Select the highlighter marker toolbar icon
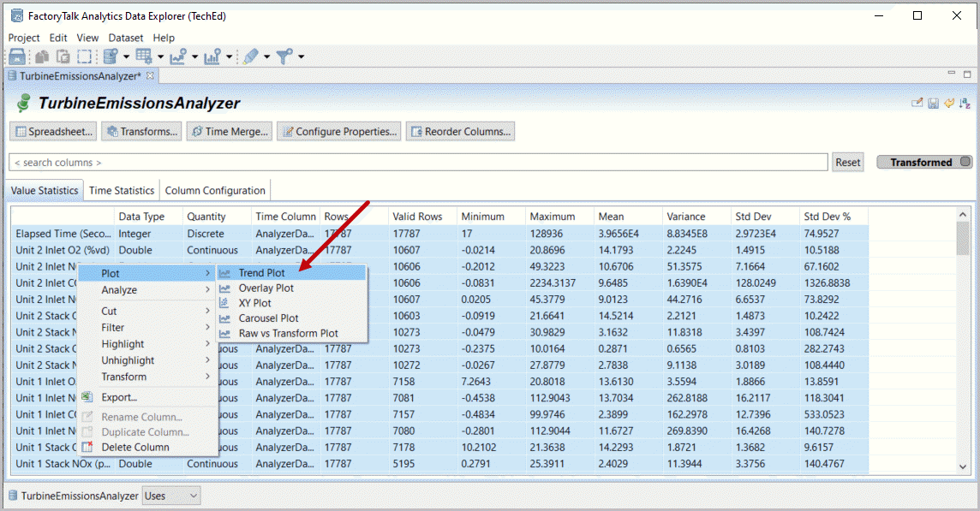This screenshot has width=980, height=511. 249,56
